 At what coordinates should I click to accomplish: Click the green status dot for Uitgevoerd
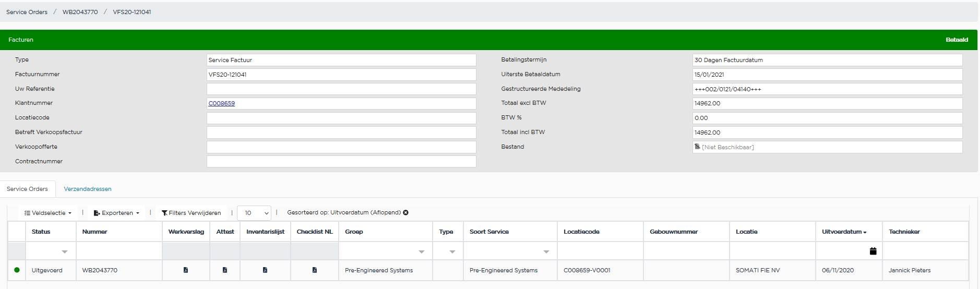click(17, 270)
